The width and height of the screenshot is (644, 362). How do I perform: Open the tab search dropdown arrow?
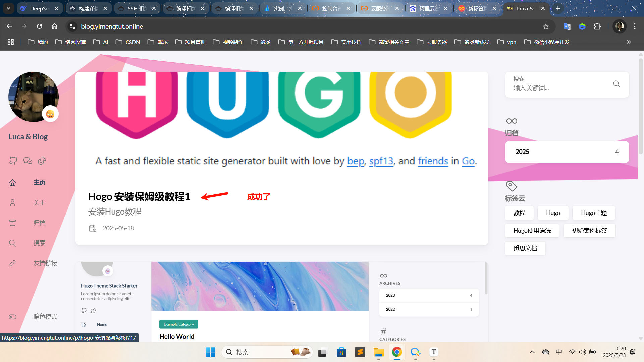click(x=8, y=8)
